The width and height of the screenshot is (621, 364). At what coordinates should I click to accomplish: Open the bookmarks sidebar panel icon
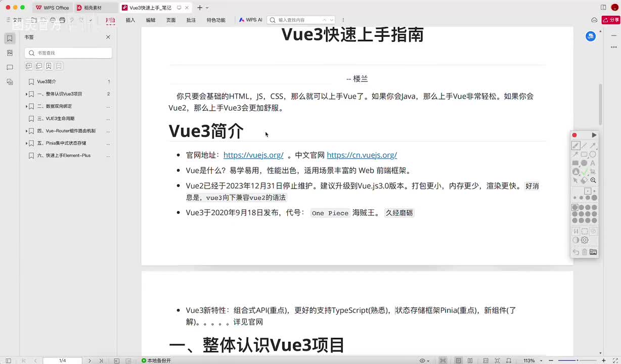click(10, 38)
